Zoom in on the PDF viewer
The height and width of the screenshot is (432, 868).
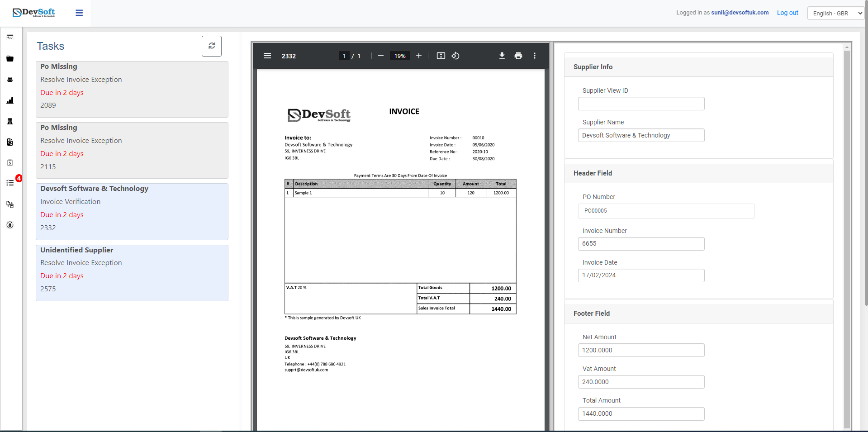(x=419, y=56)
